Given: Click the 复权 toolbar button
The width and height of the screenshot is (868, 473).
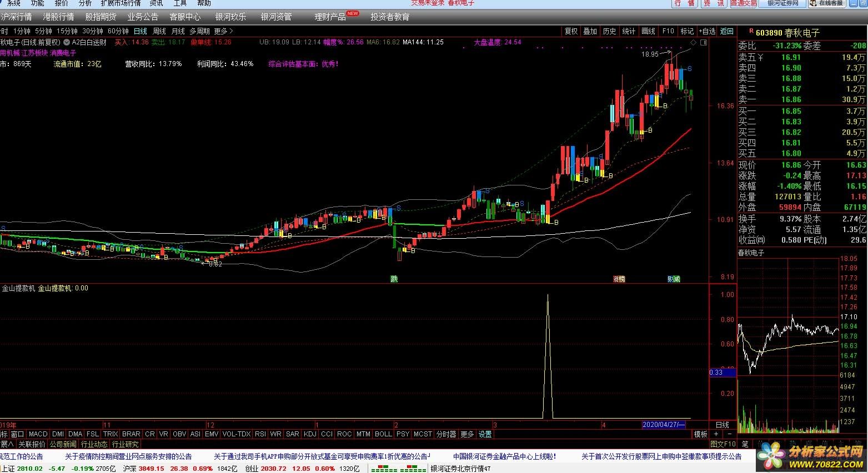Looking at the screenshot, I should 571,31.
